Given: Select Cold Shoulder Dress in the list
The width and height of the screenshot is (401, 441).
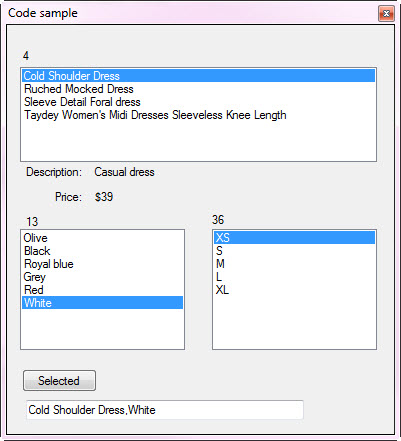Looking at the screenshot, I should click(199, 76).
